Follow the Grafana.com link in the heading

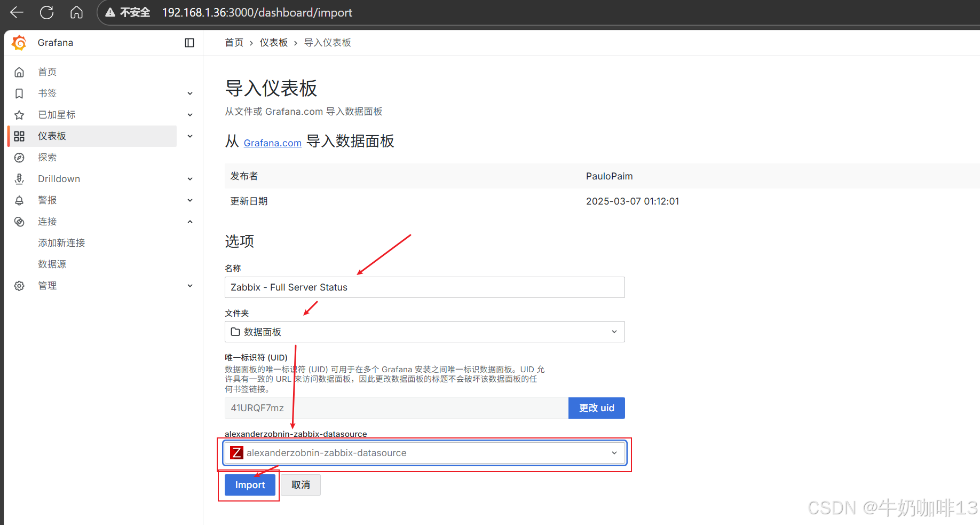272,143
